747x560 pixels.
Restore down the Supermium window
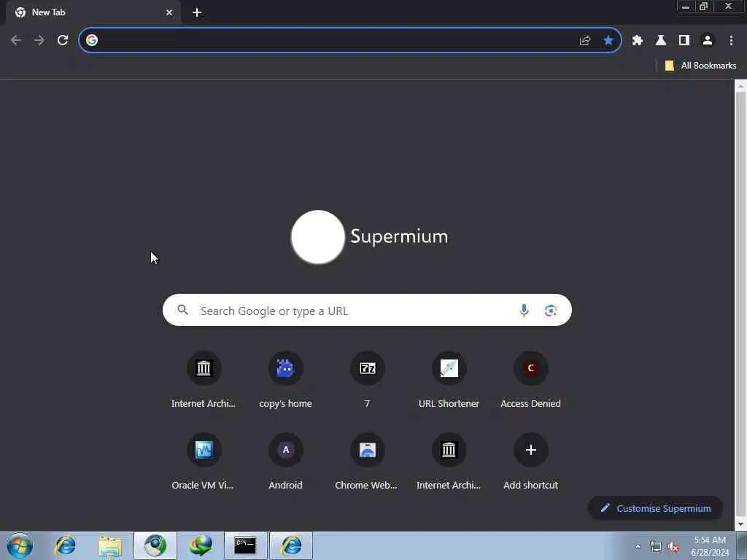pyautogui.click(x=704, y=7)
